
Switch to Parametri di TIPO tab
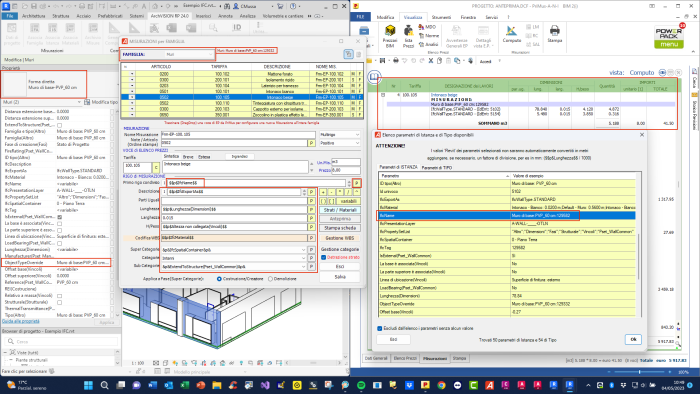click(437, 167)
